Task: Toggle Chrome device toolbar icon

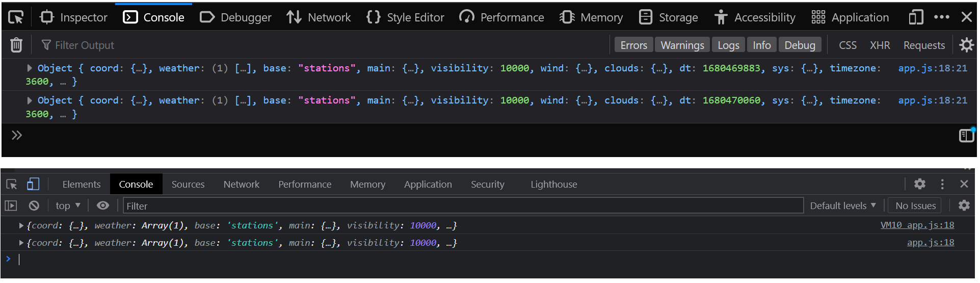Action: coord(33,184)
